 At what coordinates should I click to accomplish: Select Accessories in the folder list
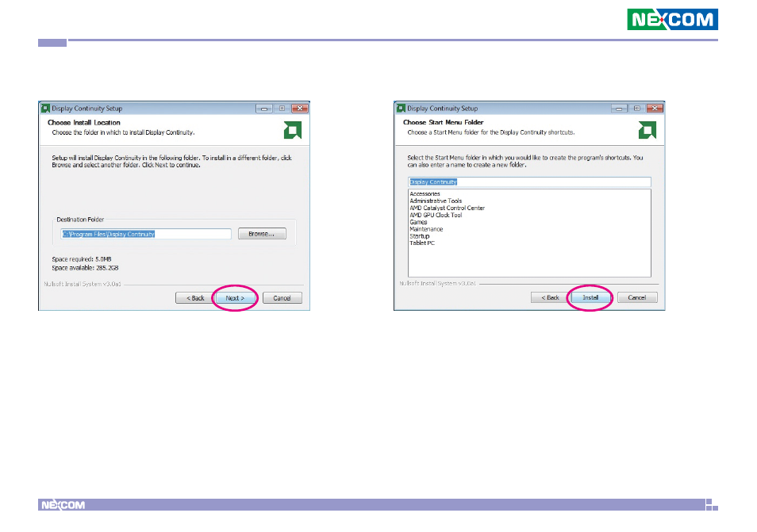click(425, 194)
